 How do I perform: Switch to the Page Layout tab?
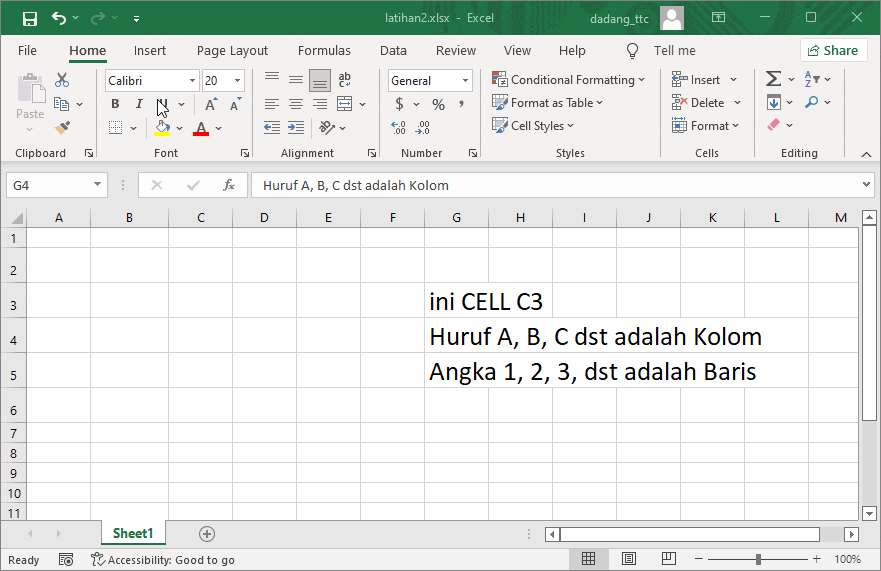[x=232, y=51]
